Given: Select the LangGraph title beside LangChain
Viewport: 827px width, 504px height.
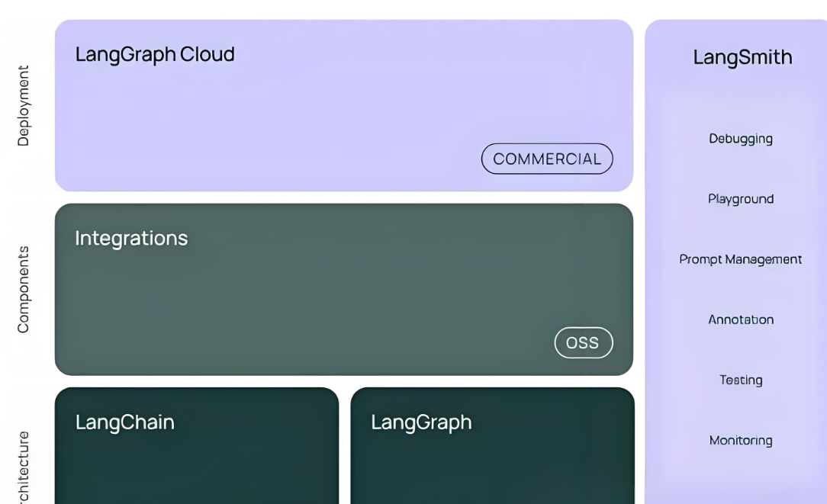Looking at the screenshot, I should 421,422.
